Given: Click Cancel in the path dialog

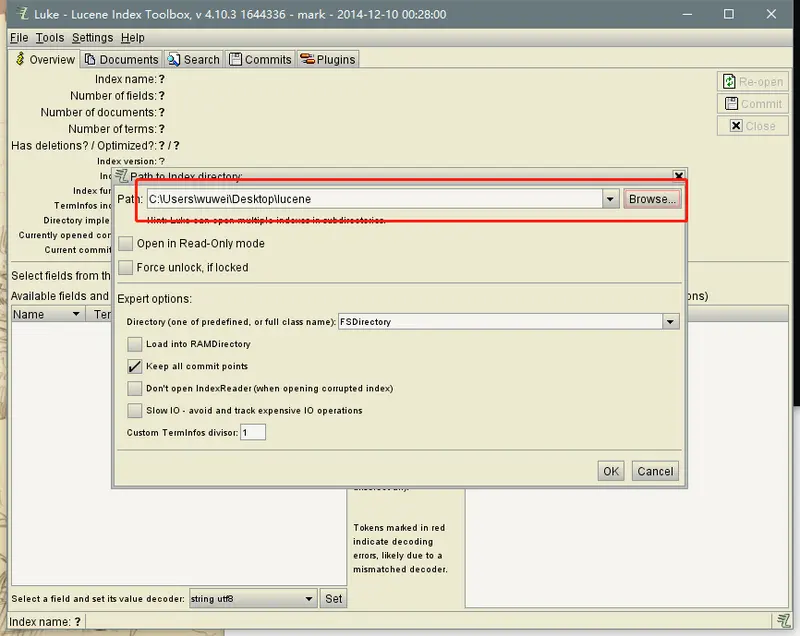Looking at the screenshot, I should tap(655, 471).
